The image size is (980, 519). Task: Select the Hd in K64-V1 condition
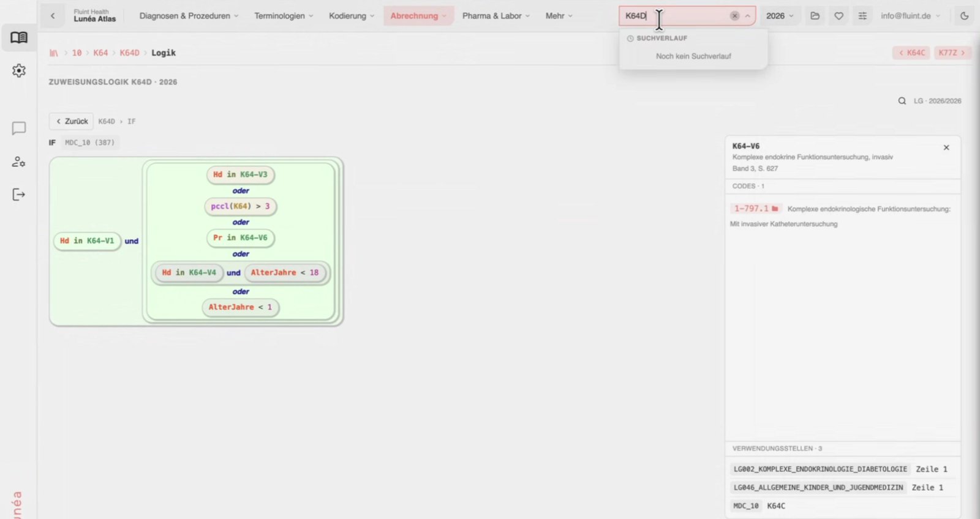[87, 241]
